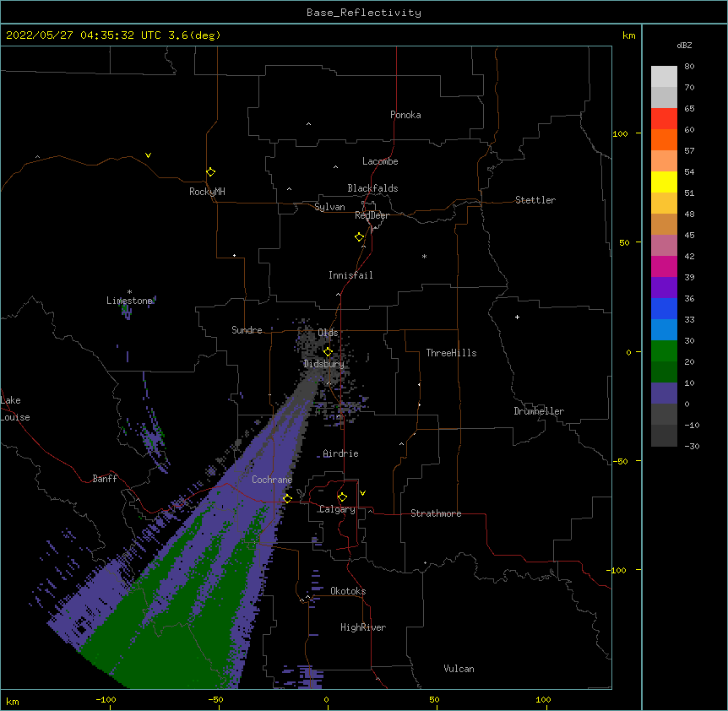Screen dimensions: 728x711
Task: Click the bright yellow 54-51 dBZ swatch
Action: pyautogui.click(x=664, y=182)
